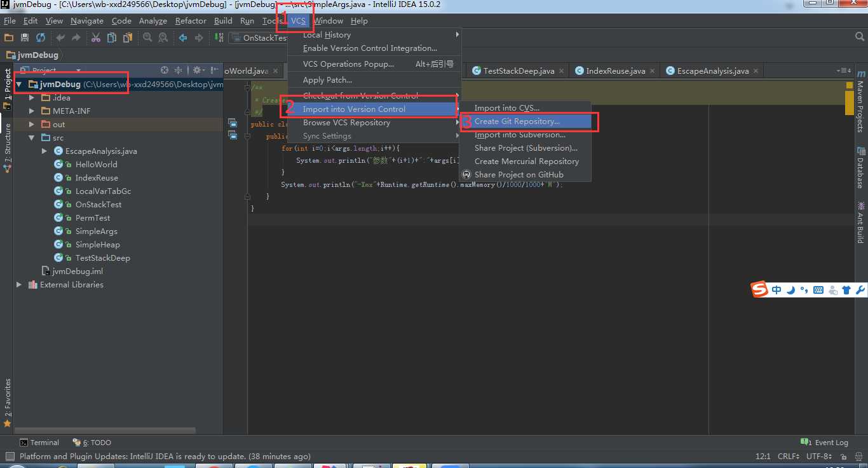Click the Forward navigation arrow
The width and height of the screenshot is (868, 468).
[x=199, y=38]
